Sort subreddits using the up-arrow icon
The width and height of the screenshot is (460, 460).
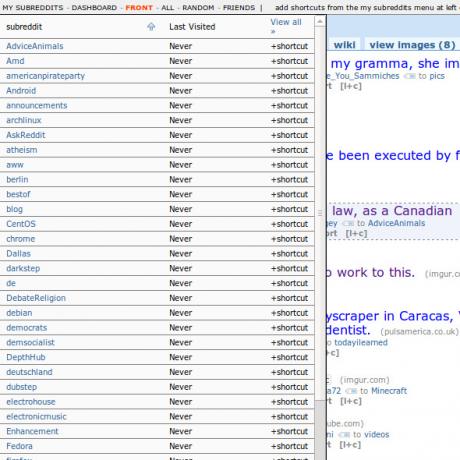pyautogui.click(x=151, y=27)
